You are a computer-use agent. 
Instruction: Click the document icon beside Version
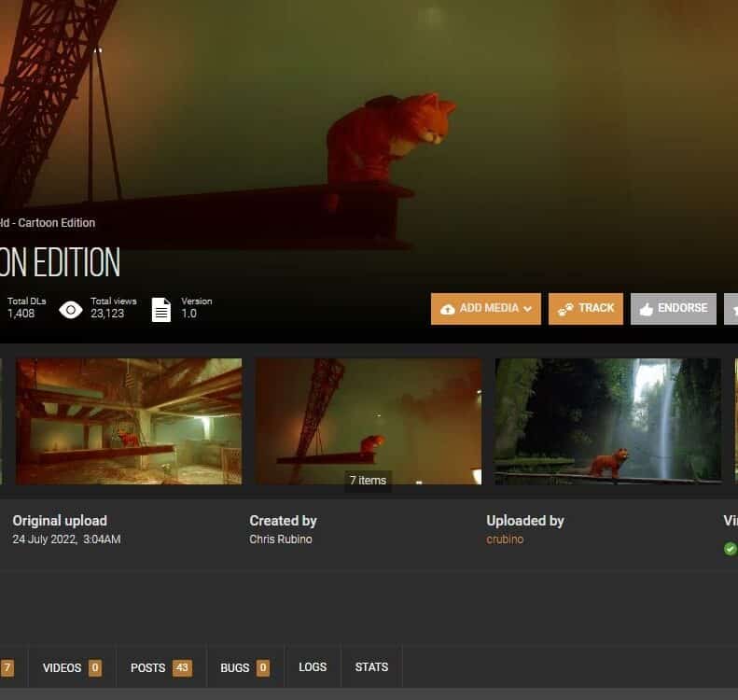click(161, 310)
